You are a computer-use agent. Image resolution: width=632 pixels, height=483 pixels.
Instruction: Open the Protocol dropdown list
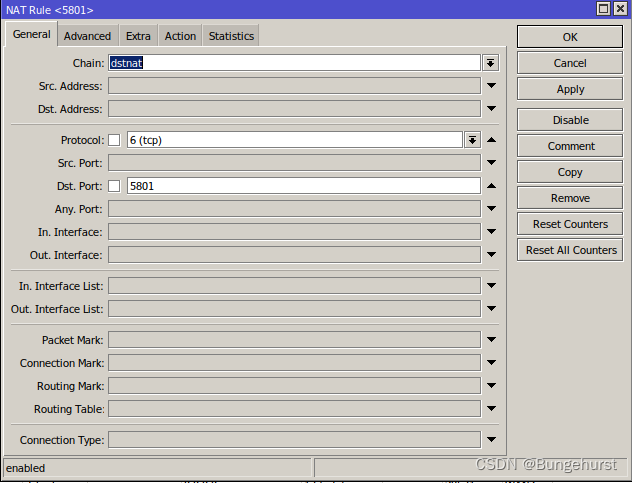[472, 140]
